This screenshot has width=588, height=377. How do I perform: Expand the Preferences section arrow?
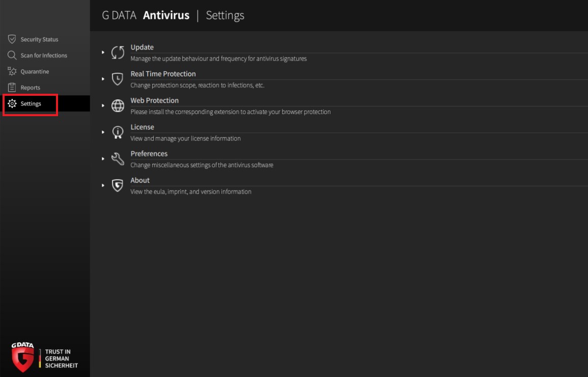click(103, 159)
